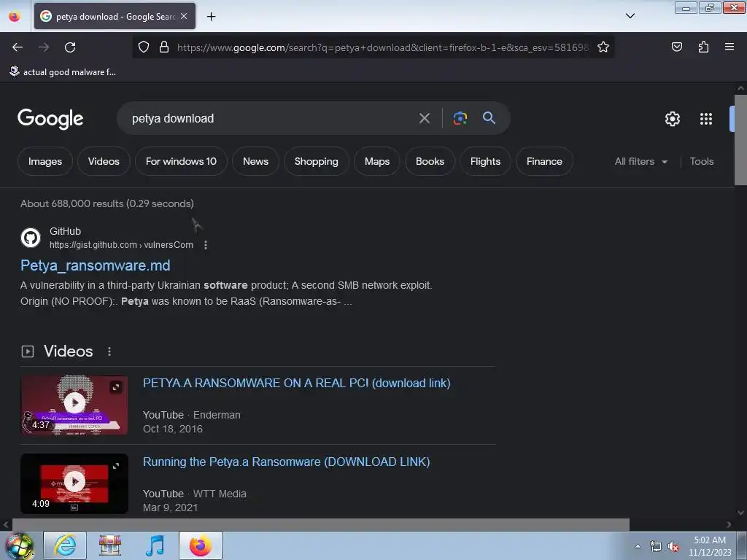Open the Firefox application hamburger menu
Screen dimensions: 747x560
(x=729, y=47)
